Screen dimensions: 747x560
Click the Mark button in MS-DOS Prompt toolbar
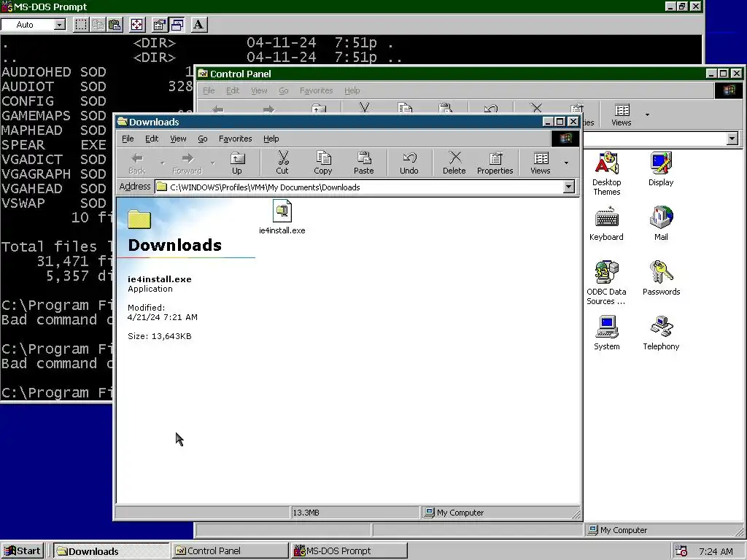tap(81, 25)
